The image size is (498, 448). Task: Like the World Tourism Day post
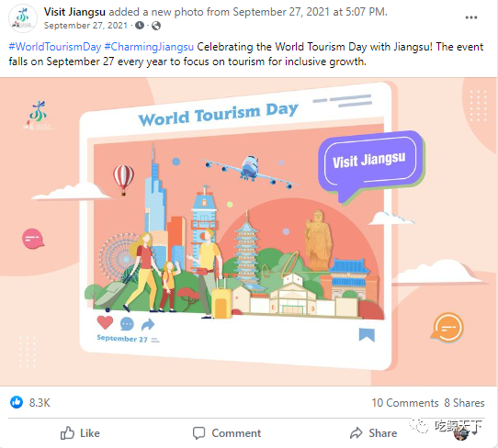[x=80, y=433]
